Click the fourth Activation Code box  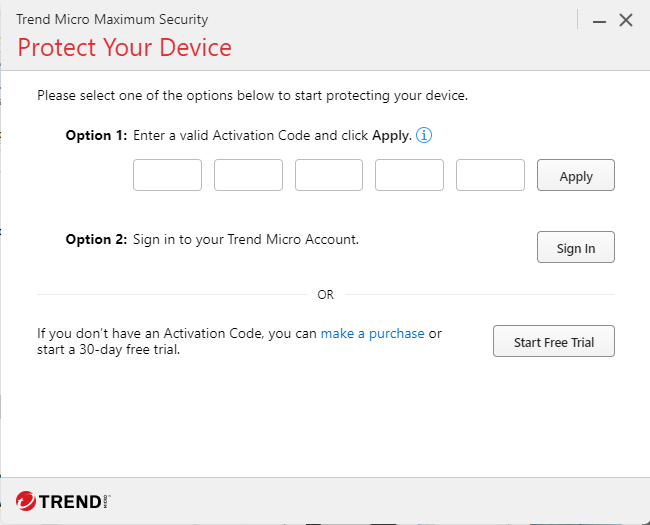click(409, 175)
